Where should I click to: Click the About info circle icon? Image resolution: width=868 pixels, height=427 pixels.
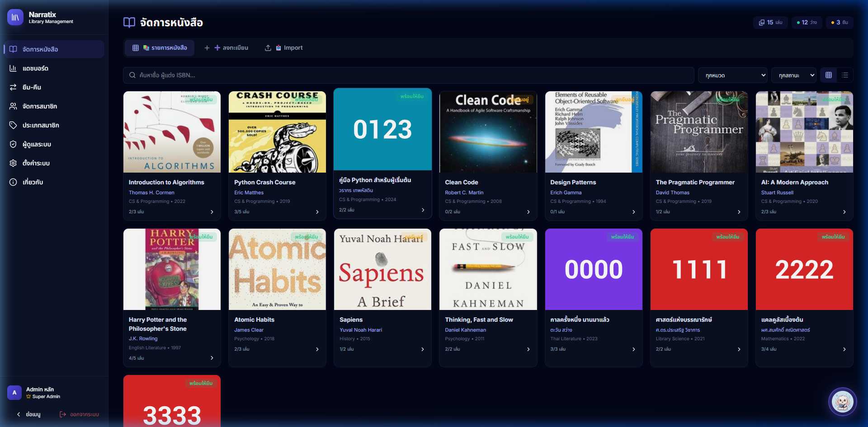13,182
